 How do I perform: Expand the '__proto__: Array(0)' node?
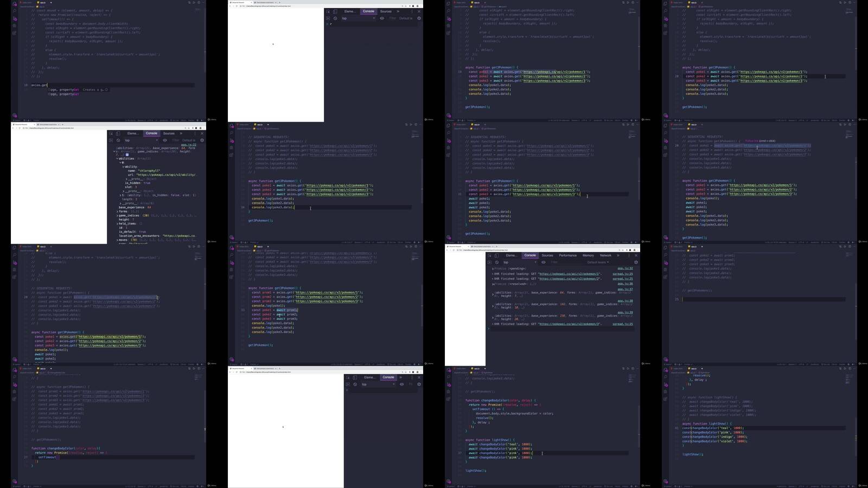click(120, 203)
